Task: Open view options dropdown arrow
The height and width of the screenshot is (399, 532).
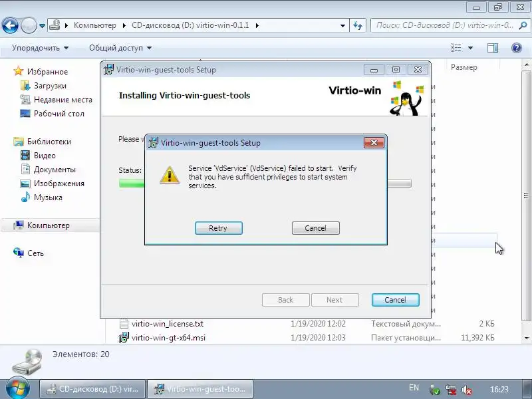Action: 471,48
